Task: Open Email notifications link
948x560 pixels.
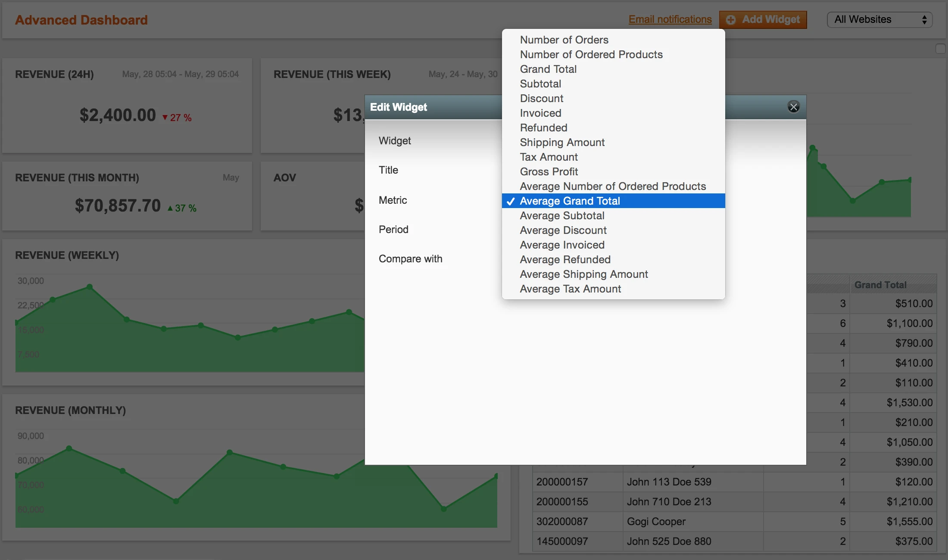Action: [x=670, y=19]
